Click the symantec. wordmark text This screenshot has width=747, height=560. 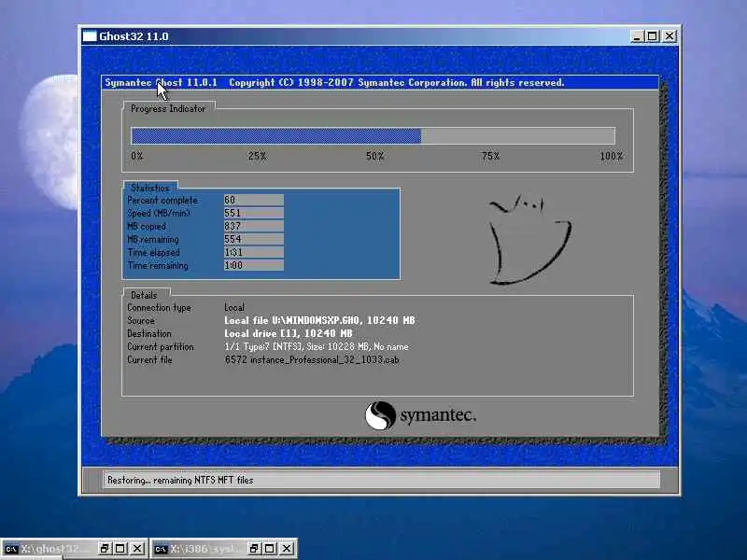pyautogui.click(x=438, y=415)
